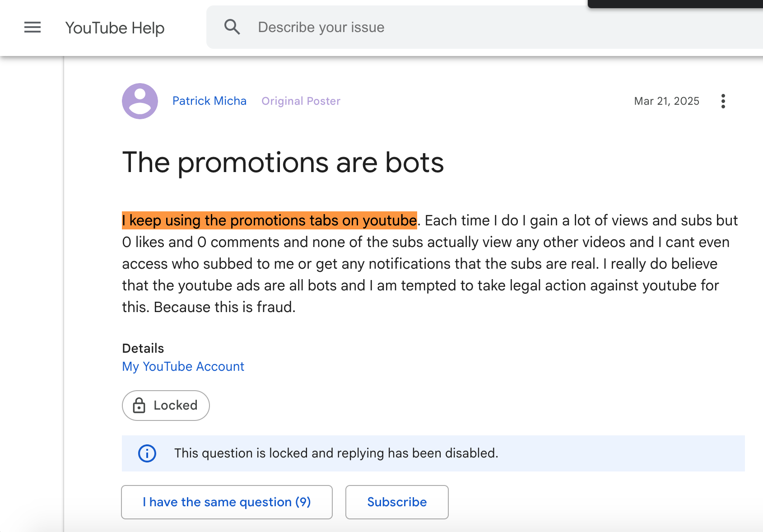Open the YouTube Help home link

point(115,28)
